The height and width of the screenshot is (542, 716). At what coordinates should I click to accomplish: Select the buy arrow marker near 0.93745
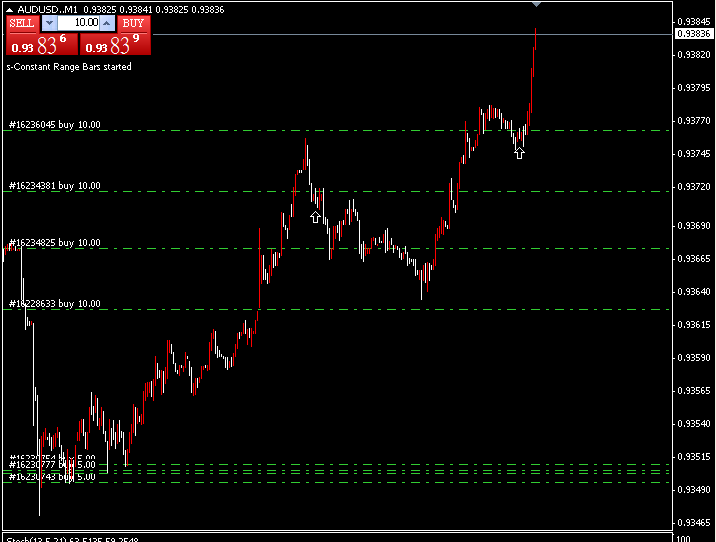point(519,153)
